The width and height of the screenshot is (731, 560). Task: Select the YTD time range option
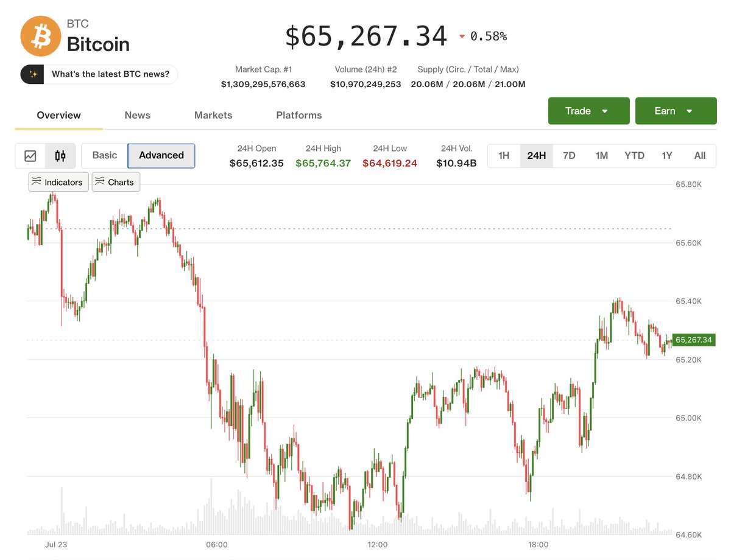634,156
